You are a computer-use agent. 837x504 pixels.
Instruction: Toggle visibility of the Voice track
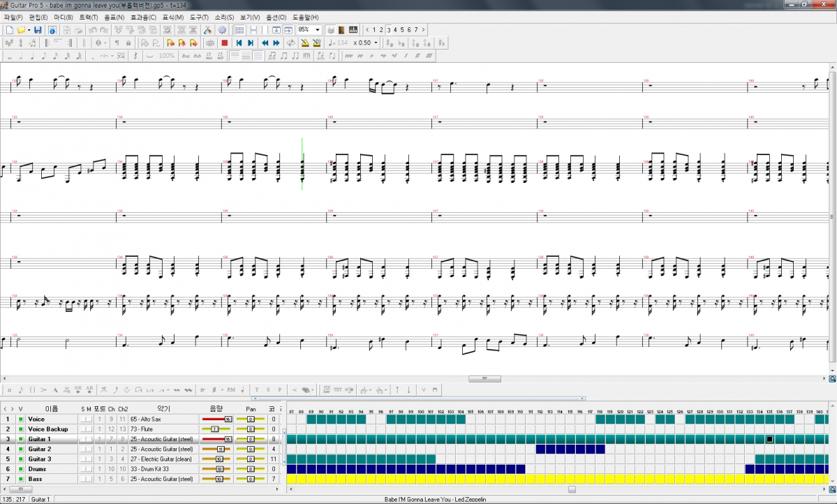pos(21,419)
